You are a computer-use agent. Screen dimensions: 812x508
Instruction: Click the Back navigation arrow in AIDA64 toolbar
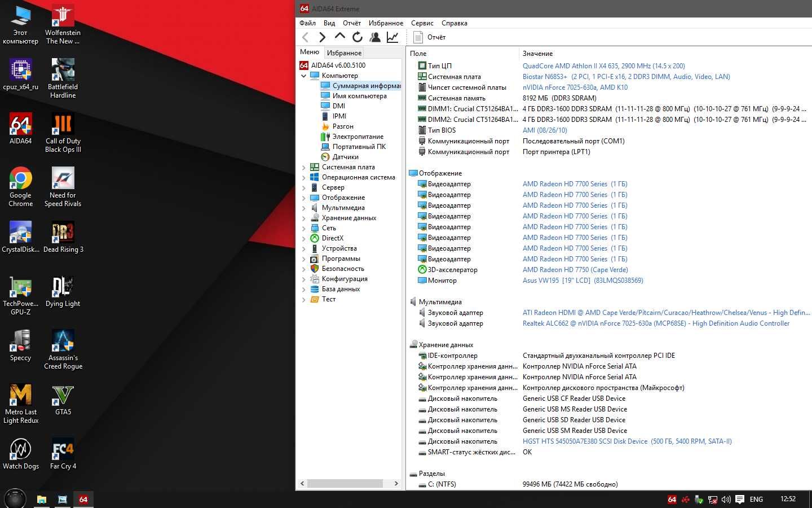[305, 37]
